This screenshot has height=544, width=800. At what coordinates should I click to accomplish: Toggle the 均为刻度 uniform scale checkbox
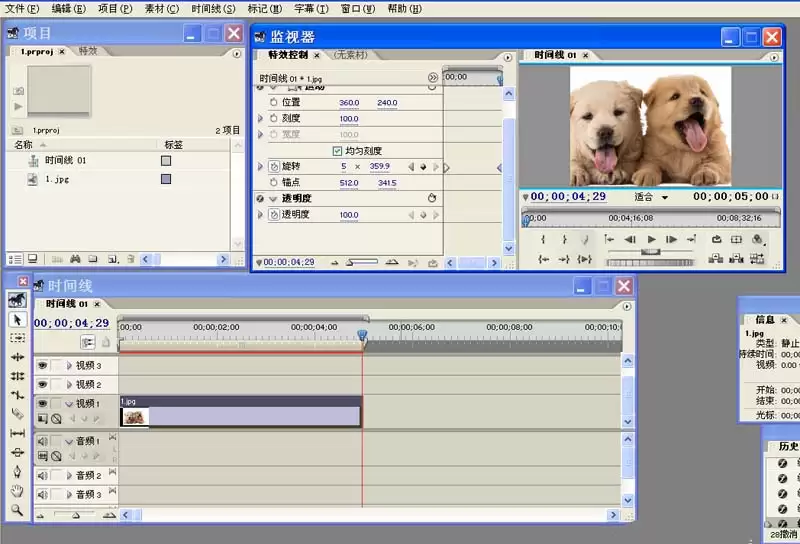337,151
